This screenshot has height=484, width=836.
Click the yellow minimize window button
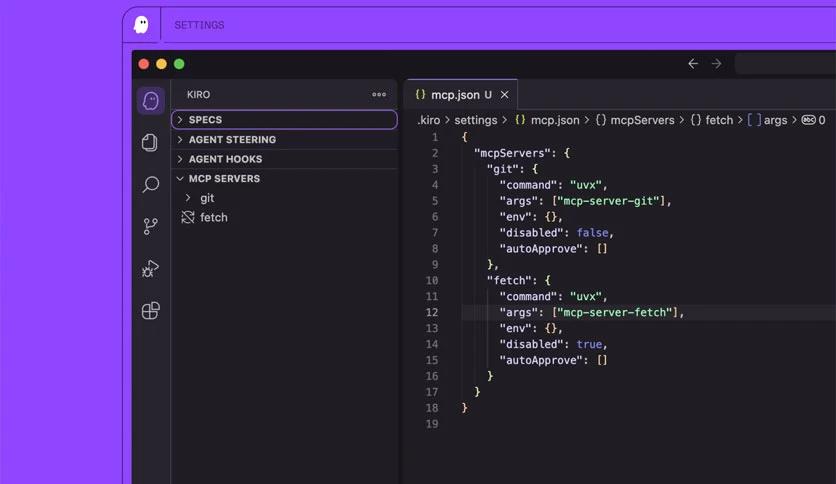[x=162, y=64]
